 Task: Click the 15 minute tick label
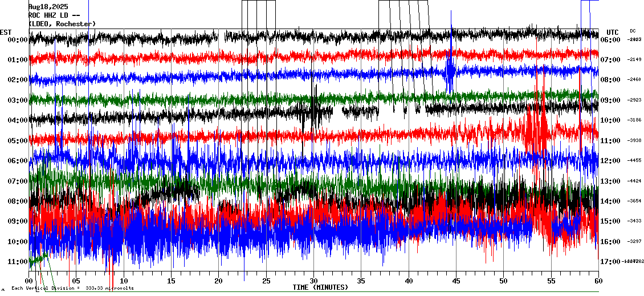tap(172, 281)
